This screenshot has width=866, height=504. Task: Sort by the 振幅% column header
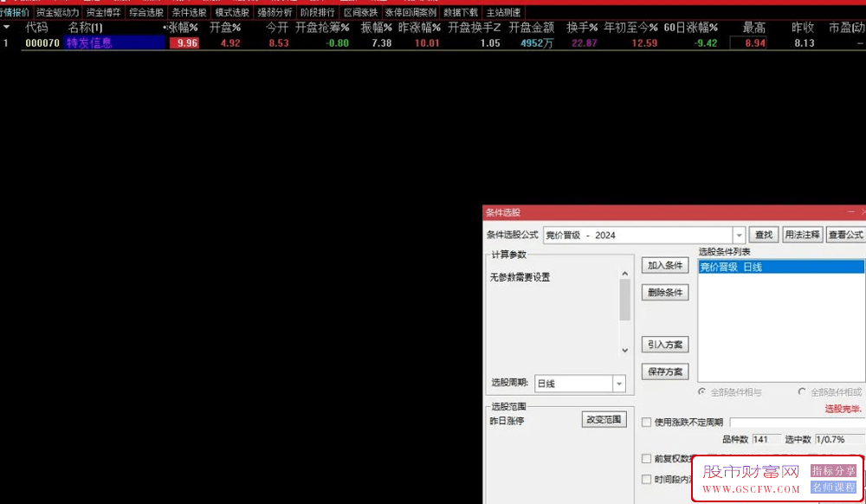click(x=376, y=27)
